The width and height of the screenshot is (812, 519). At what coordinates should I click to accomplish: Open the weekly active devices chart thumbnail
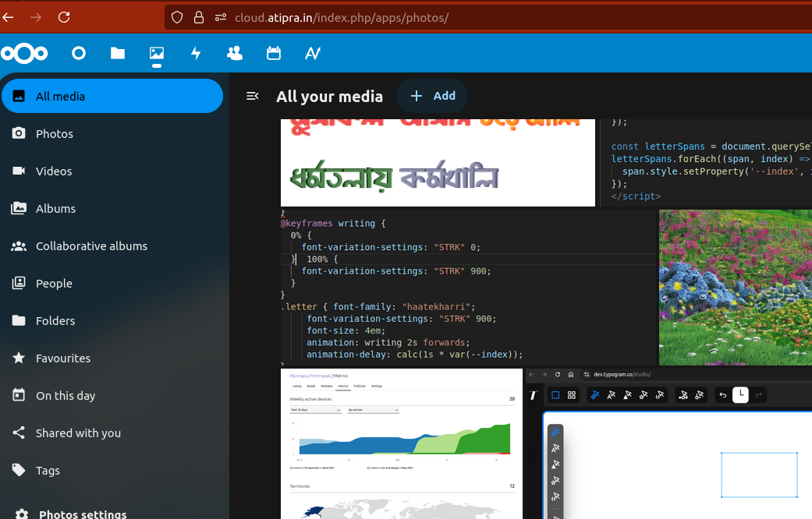click(x=402, y=443)
